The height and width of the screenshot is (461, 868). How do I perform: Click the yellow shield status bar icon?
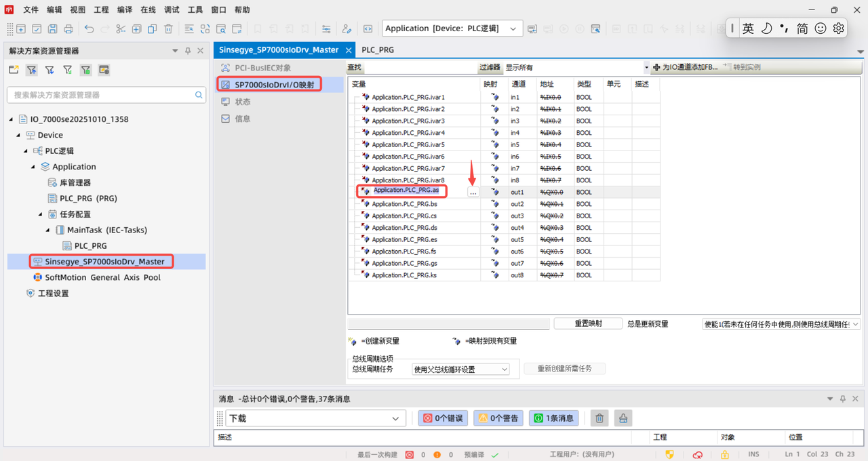670,455
